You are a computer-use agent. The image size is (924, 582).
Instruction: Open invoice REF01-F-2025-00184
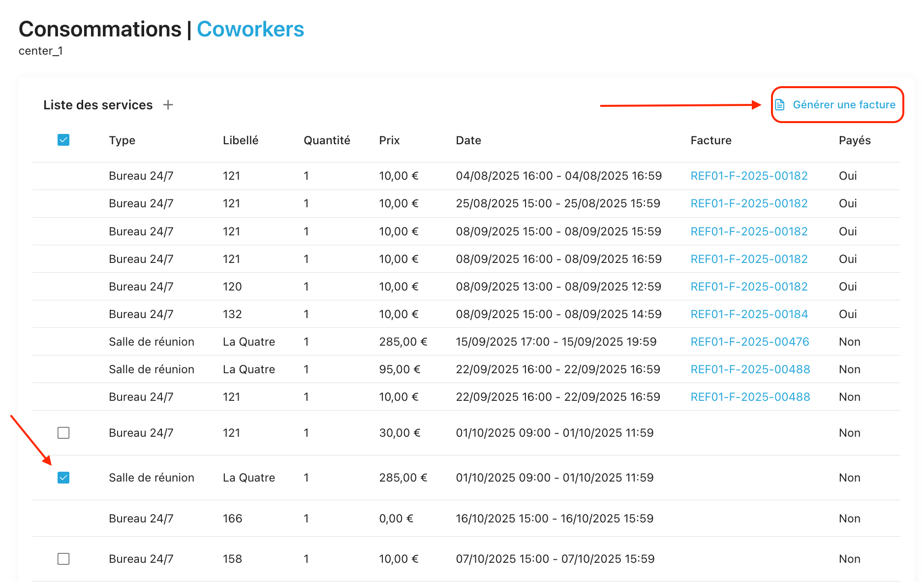tap(749, 314)
